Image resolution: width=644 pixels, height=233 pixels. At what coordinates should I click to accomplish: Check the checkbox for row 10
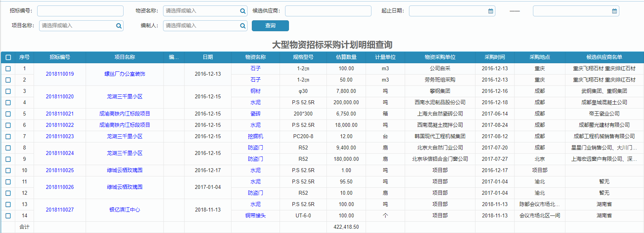8,171
